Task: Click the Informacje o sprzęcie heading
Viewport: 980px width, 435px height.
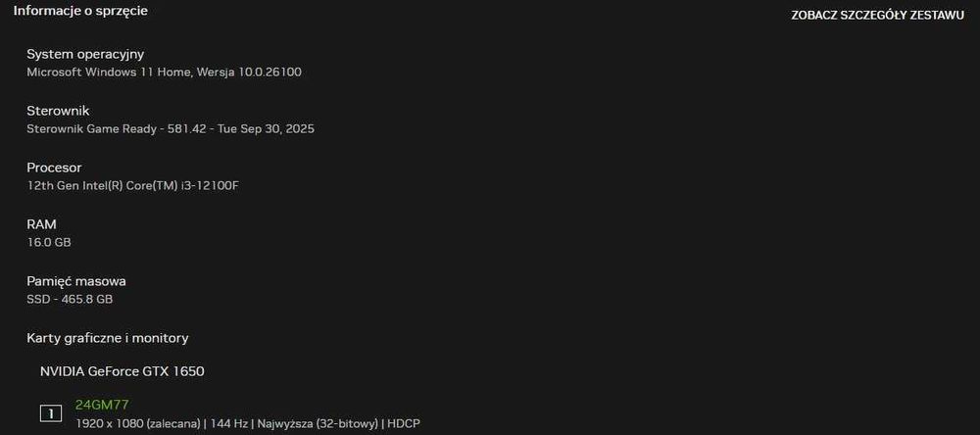Action: (x=80, y=11)
